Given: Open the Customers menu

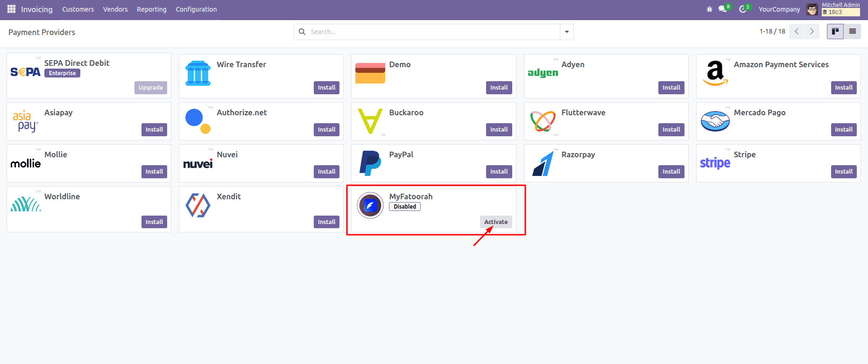Looking at the screenshot, I should [x=78, y=9].
